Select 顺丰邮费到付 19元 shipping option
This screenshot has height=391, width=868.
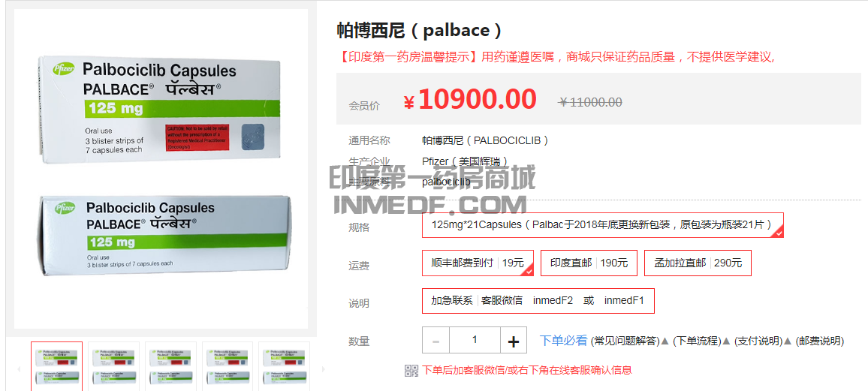tap(478, 263)
